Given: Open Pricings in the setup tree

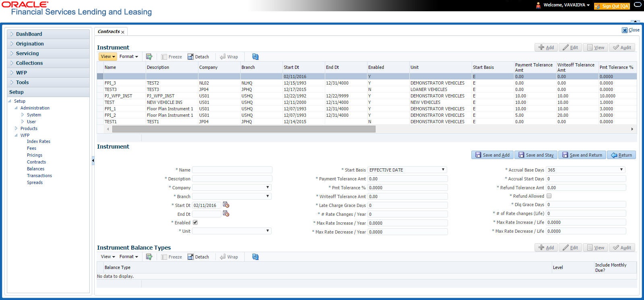Looking at the screenshot, I should (x=35, y=155).
